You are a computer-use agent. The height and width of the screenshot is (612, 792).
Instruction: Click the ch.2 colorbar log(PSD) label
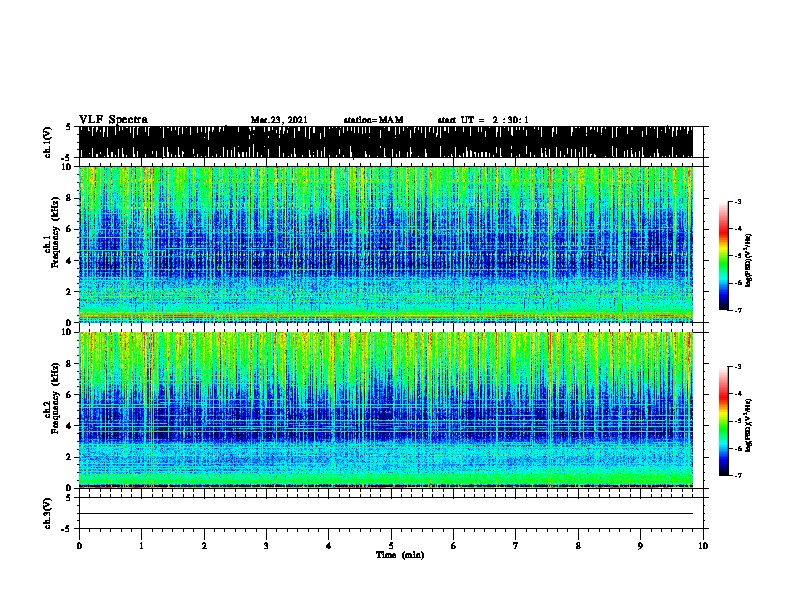(749, 425)
